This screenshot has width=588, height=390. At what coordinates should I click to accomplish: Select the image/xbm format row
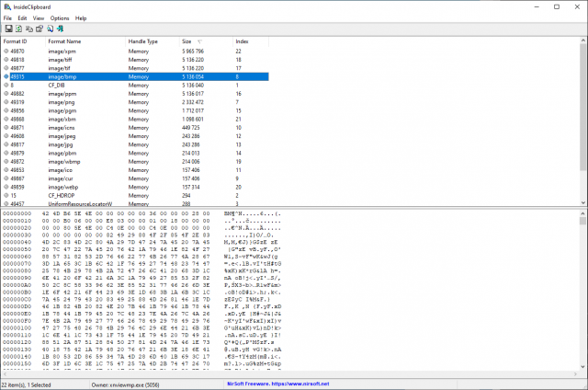pyautogui.click(x=135, y=119)
